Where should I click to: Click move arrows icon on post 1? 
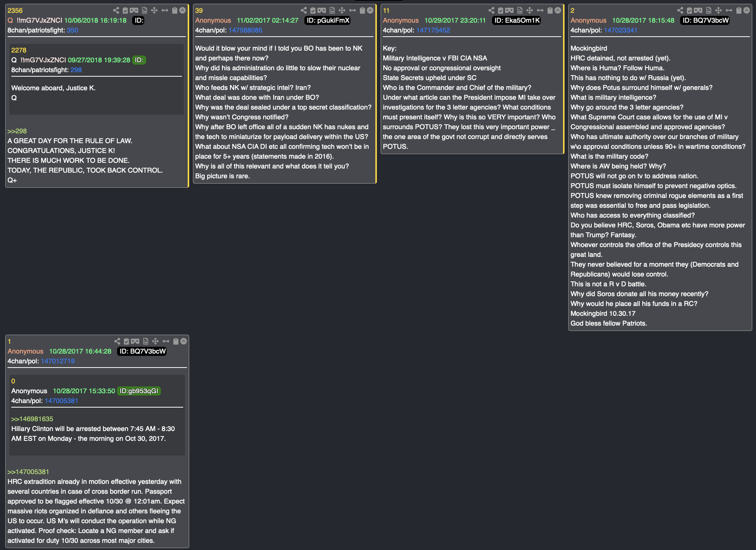click(x=155, y=341)
